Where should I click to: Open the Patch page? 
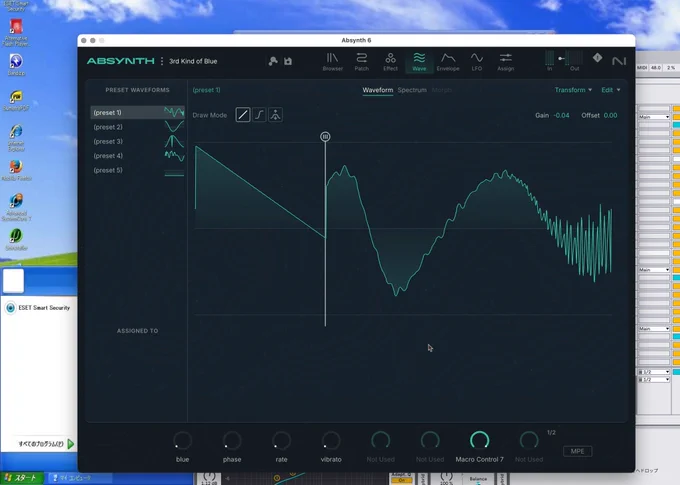pyautogui.click(x=361, y=62)
